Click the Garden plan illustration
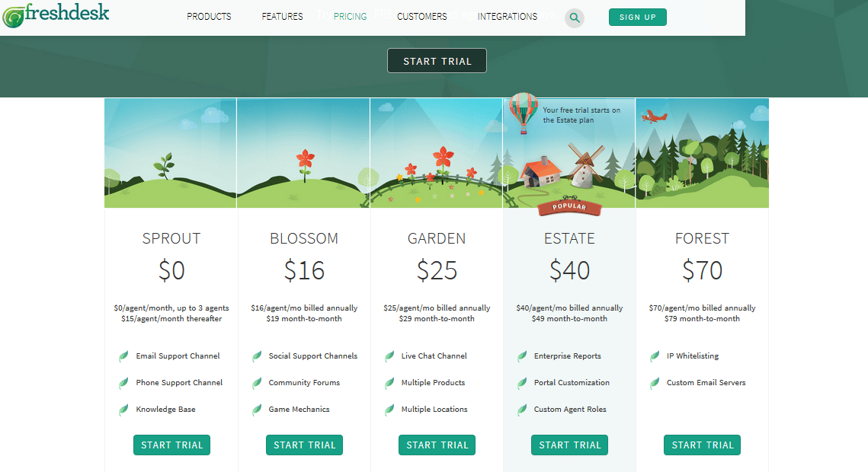 click(x=436, y=153)
